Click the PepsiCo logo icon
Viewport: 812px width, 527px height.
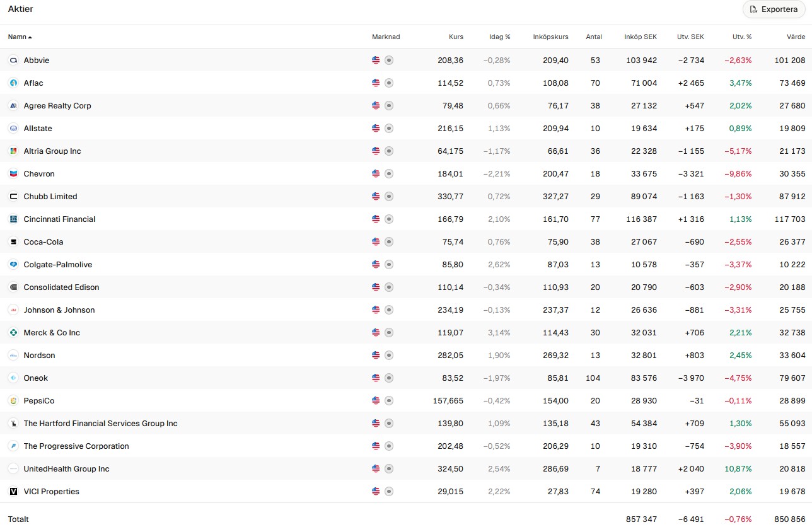tap(13, 400)
